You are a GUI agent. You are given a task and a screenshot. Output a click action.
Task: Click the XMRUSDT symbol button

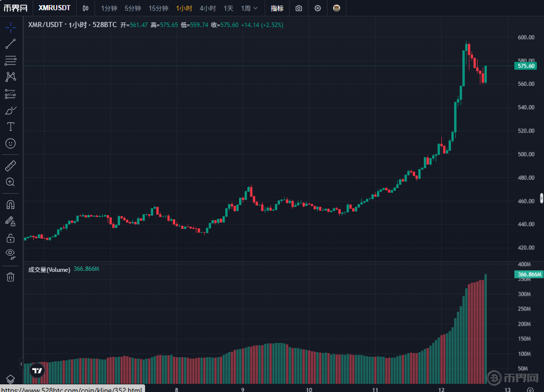pos(55,8)
